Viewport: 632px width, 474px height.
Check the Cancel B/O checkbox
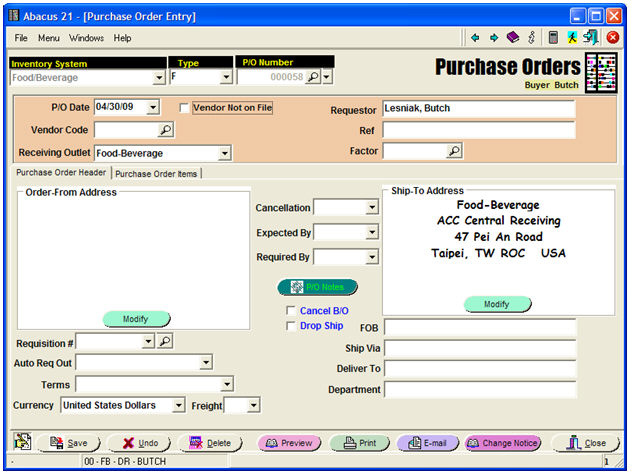(x=291, y=311)
